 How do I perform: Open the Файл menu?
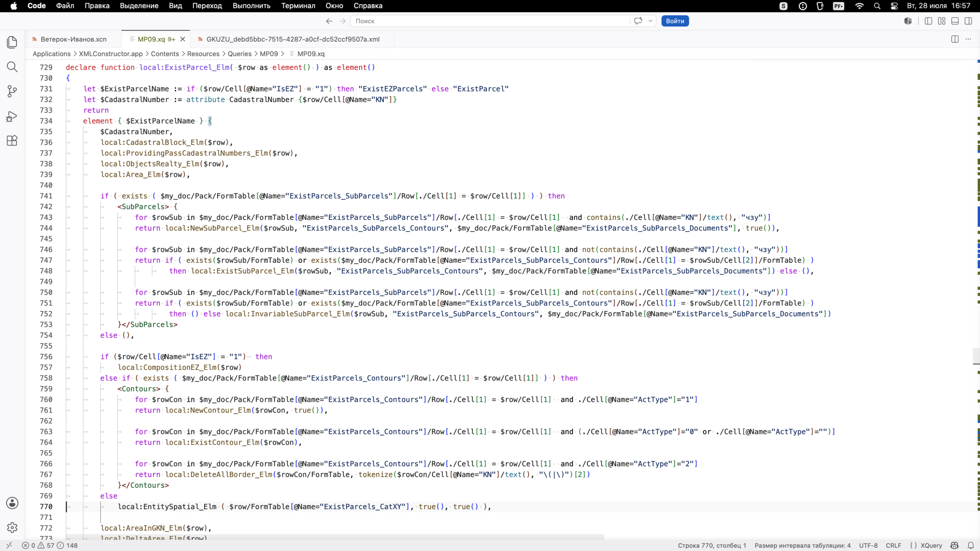tap(65, 6)
